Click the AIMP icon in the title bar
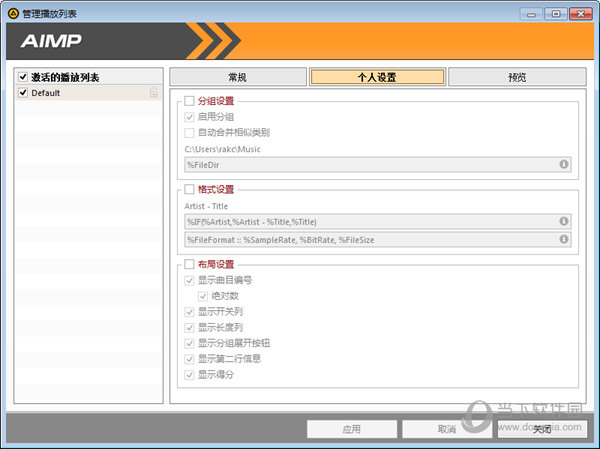The width and height of the screenshot is (600, 449). 13,14
